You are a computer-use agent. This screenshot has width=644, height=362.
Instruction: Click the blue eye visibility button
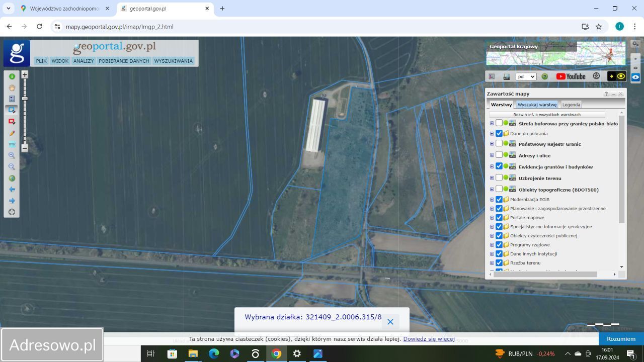point(635,77)
